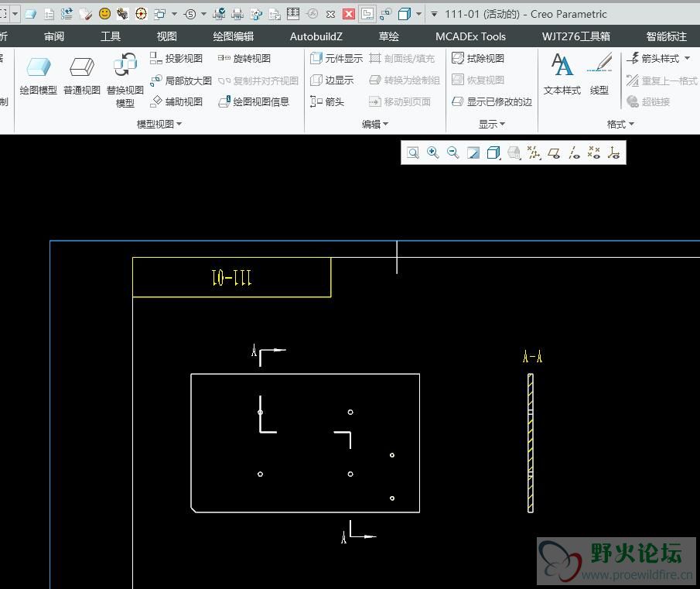The width and height of the screenshot is (700, 589).
Task: Open the dropdown next to circled 5 icon
Action: pos(203,14)
